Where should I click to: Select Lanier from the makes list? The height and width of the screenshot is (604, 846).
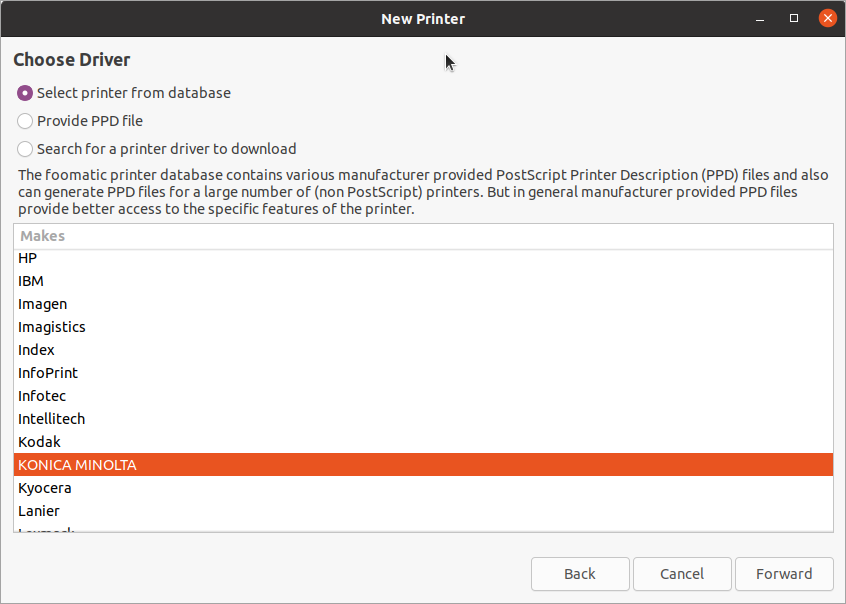40,511
